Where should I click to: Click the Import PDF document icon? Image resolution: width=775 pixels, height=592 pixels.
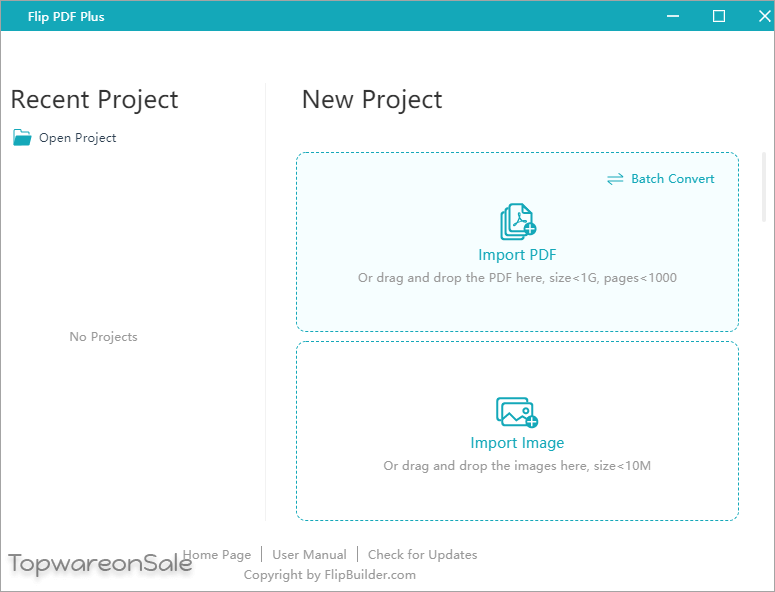point(518,221)
